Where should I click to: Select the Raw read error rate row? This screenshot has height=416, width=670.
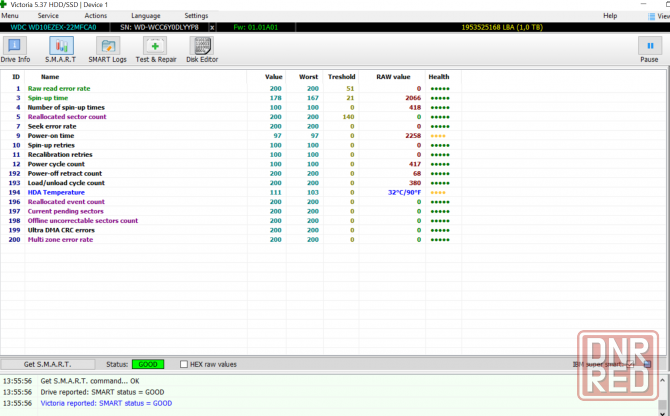coord(231,88)
